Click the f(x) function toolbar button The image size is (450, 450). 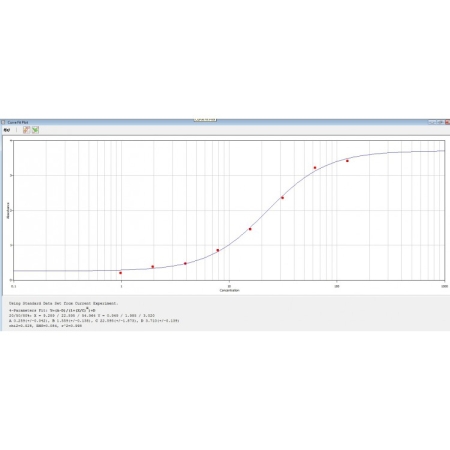point(7,130)
